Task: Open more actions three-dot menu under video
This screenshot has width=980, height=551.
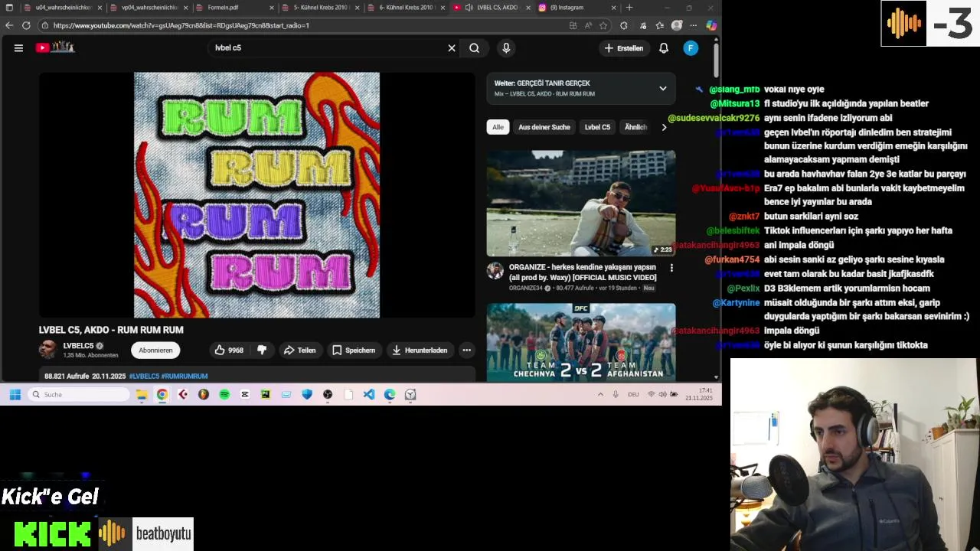Action: pyautogui.click(x=466, y=350)
